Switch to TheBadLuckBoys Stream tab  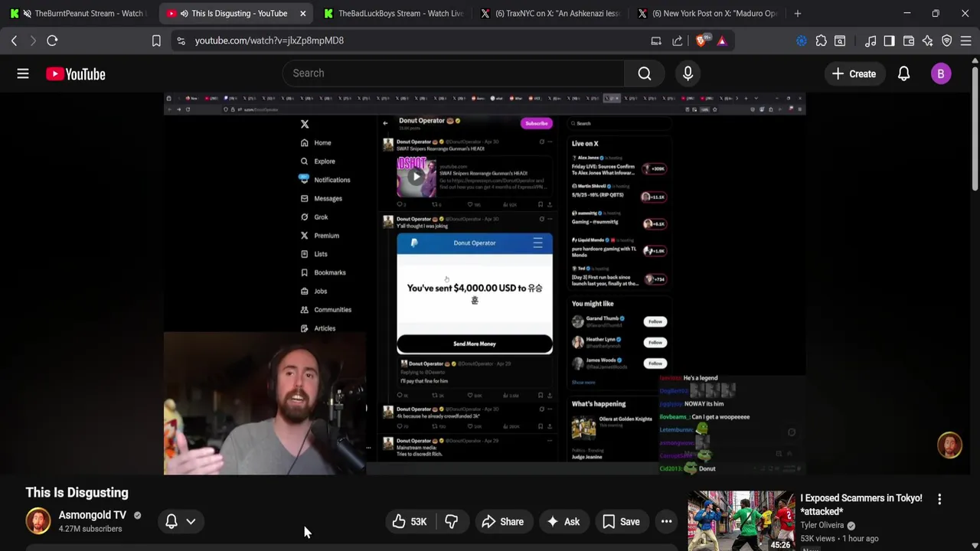point(393,13)
